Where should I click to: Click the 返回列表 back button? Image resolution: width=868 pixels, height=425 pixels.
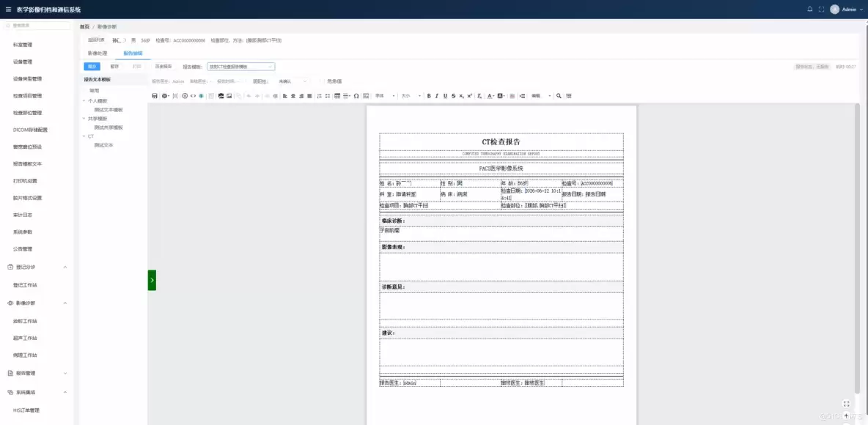(96, 40)
